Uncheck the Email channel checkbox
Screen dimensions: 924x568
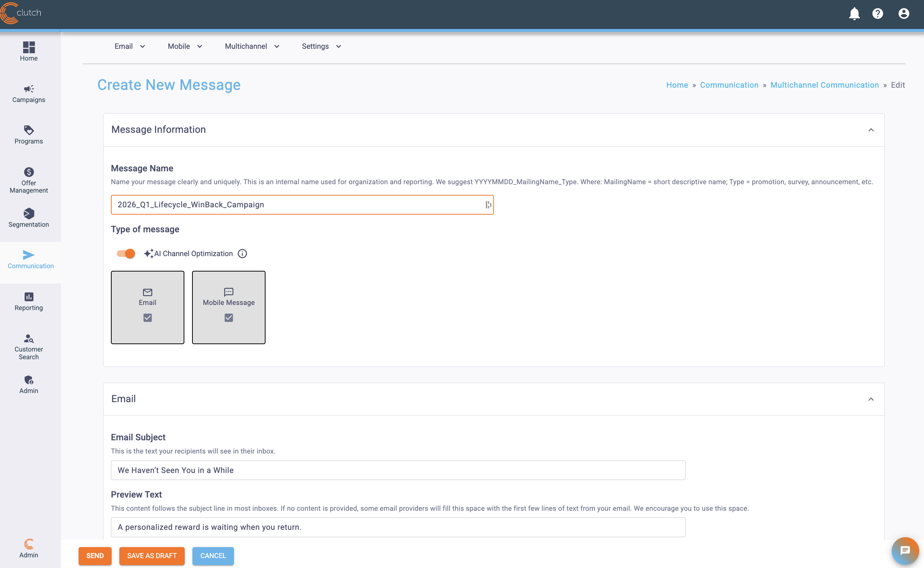(x=147, y=318)
